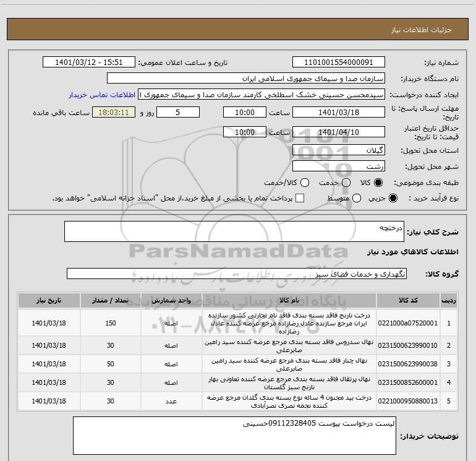Click the response deadline date 1401/03/18 field
The width and height of the screenshot is (476, 461).
point(339,113)
